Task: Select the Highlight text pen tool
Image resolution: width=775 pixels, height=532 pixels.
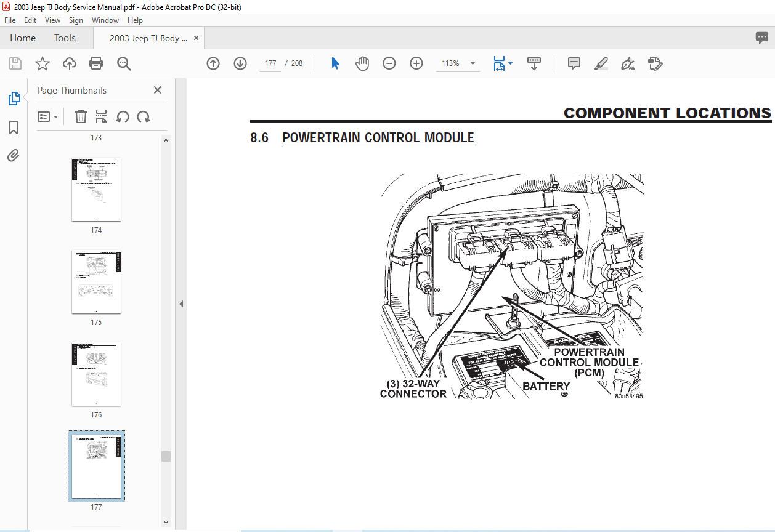Action: [601, 63]
